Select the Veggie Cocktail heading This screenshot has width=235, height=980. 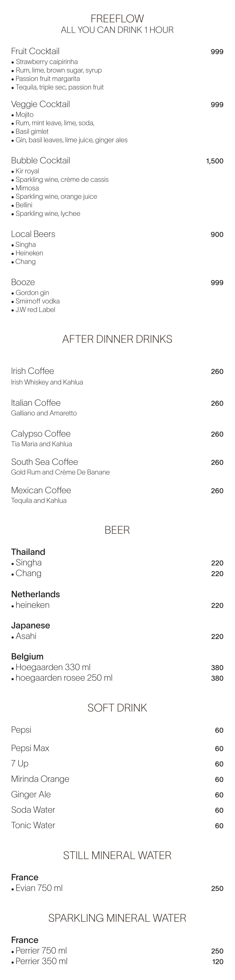pos(40,104)
